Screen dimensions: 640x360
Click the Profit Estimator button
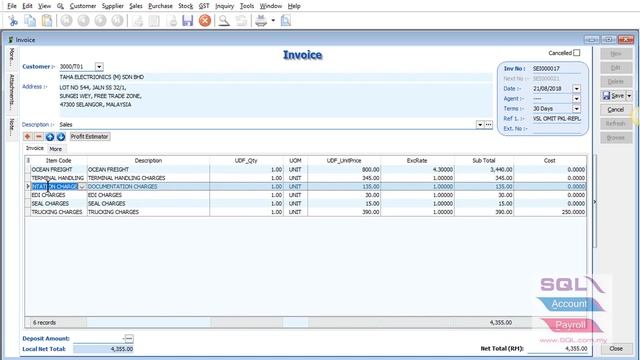tap(89, 137)
